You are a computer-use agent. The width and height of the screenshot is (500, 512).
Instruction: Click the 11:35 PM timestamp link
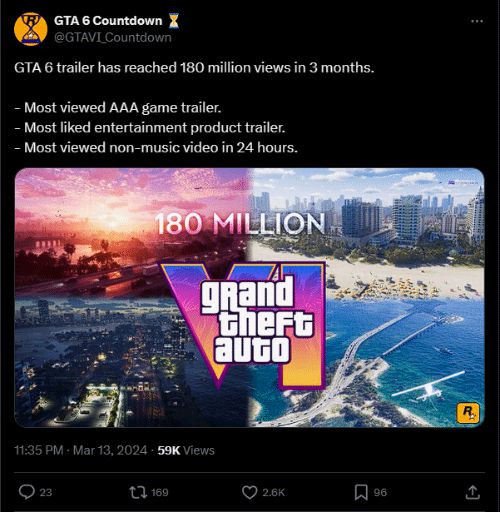[x=39, y=450]
